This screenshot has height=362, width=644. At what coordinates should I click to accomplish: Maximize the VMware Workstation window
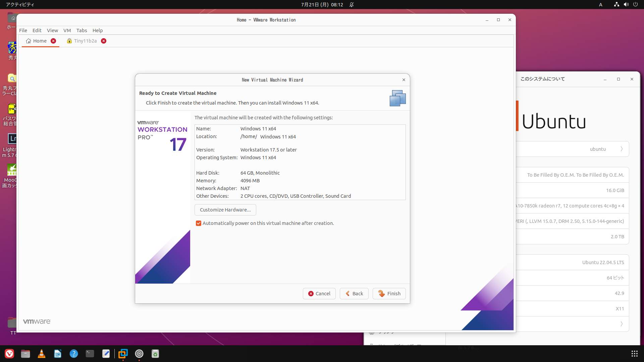498,20
